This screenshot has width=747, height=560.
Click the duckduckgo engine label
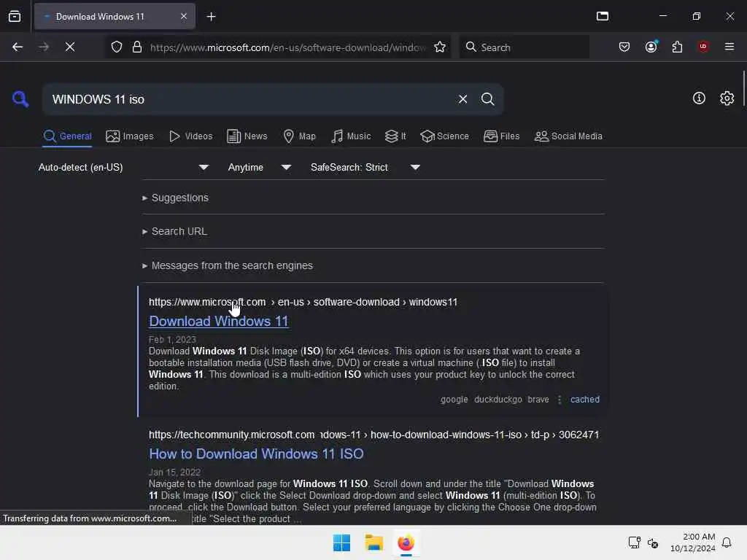pos(498,400)
